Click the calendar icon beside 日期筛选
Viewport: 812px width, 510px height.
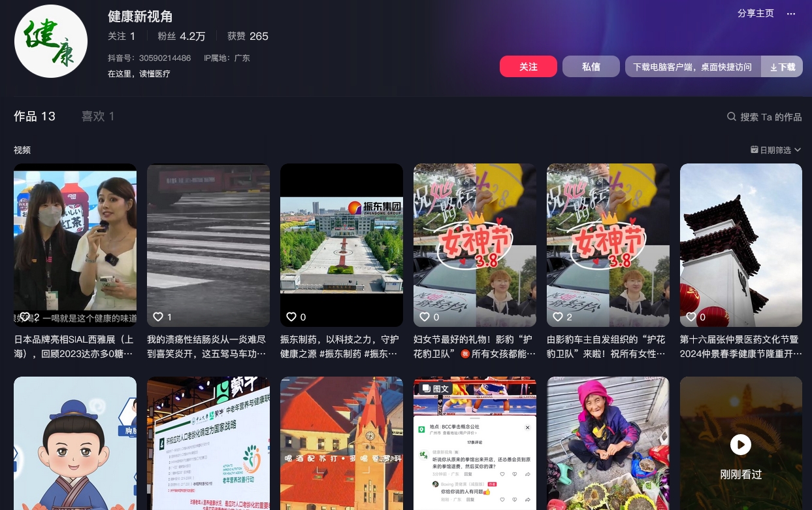coord(755,150)
